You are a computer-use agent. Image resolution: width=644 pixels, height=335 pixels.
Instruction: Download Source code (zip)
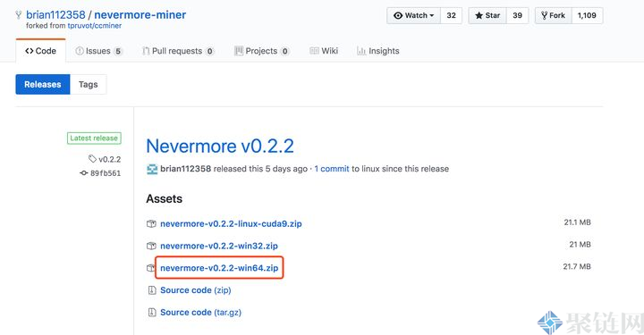pos(196,290)
